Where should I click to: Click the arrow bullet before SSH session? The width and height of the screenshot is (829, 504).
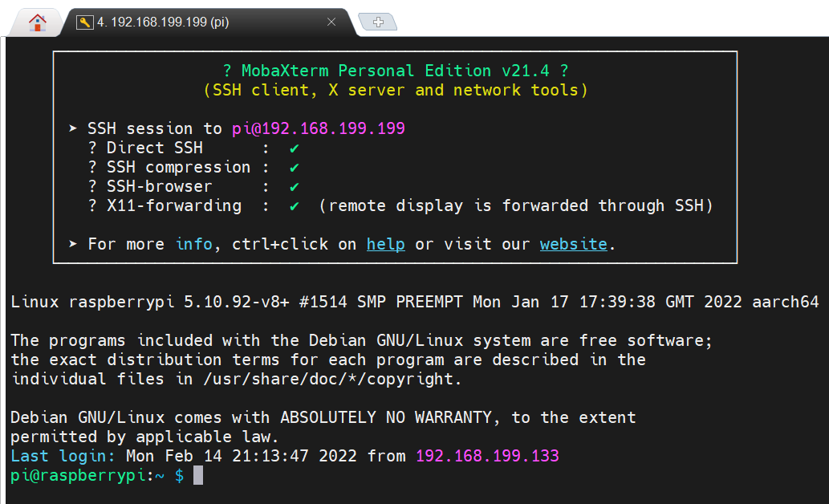click(73, 129)
